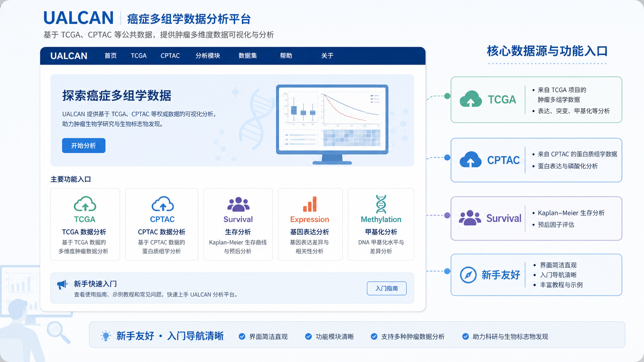Click the orange Expression bar chart icon
The height and width of the screenshot is (362, 644).
click(310, 204)
